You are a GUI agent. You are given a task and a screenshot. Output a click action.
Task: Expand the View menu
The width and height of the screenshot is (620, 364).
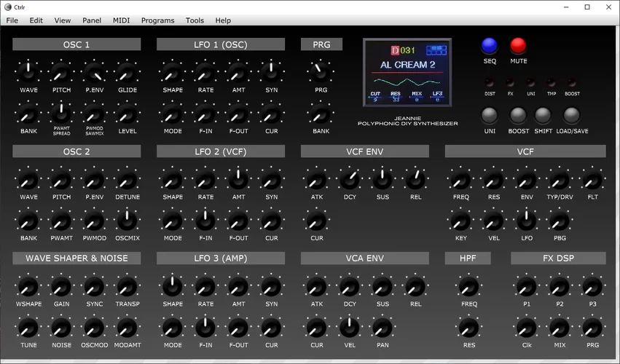coord(63,20)
